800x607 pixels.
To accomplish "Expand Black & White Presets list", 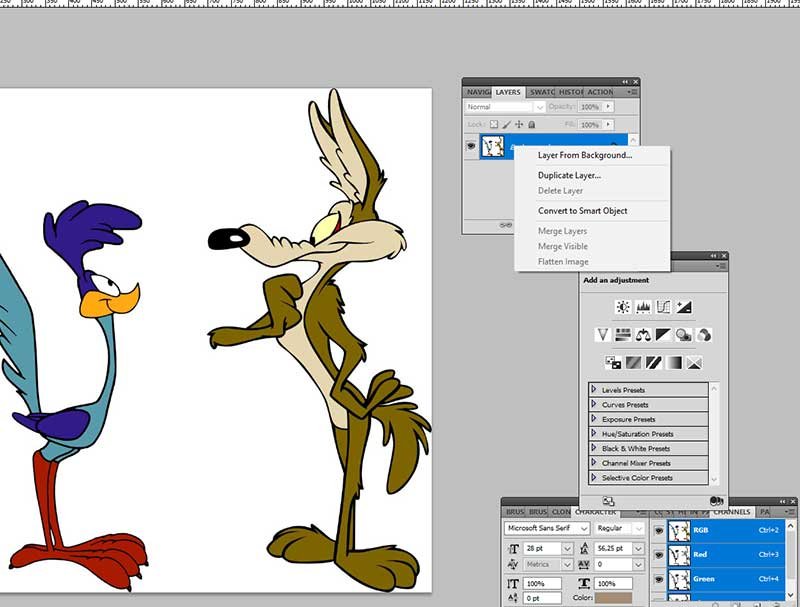I will tap(593, 448).
